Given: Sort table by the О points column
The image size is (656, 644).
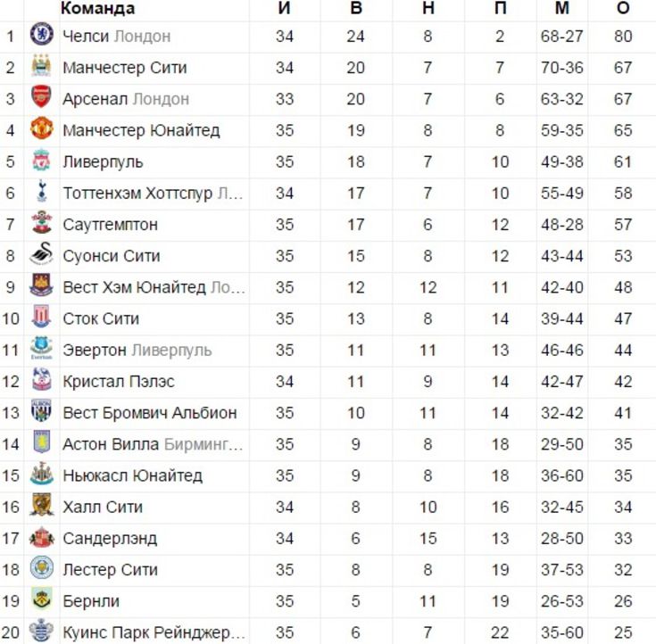Looking at the screenshot, I should point(623,8).
